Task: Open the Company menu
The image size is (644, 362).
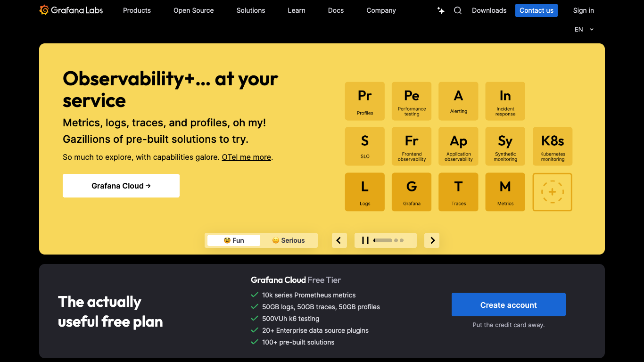Action: click(381, 10)
